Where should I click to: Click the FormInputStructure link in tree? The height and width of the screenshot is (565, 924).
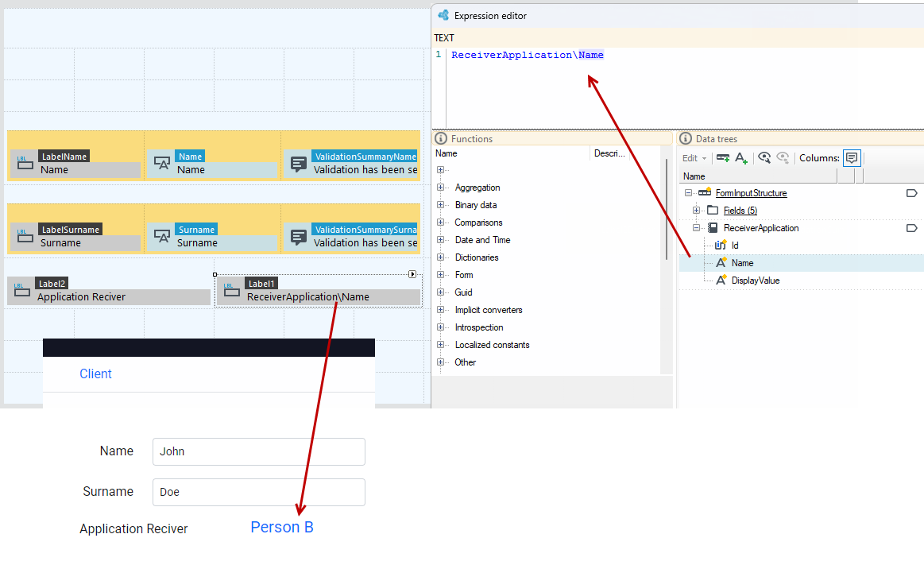751,193
